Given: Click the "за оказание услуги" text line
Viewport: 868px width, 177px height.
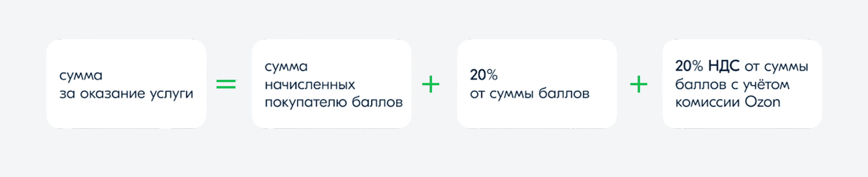Looking at the screenshot, I should click(x=126, y=93).
